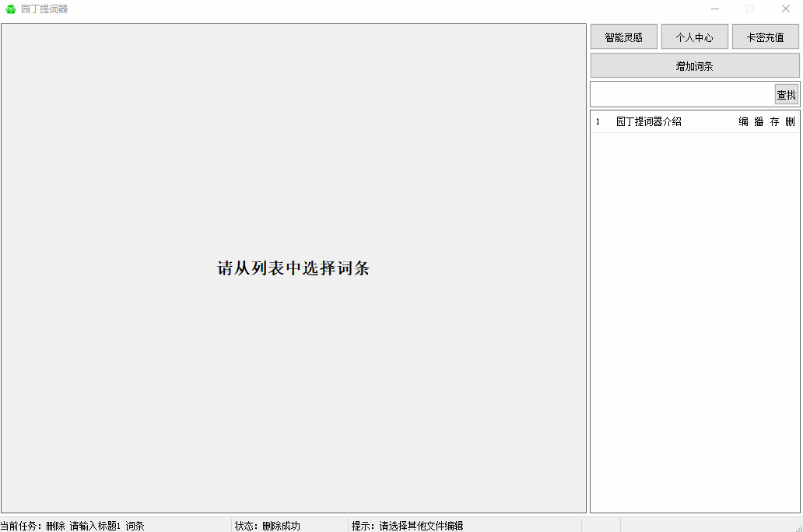Click row number 1 in the entry list
This screenshot has height=532, width=803.
pyautogui.click(x=598, y=121)
